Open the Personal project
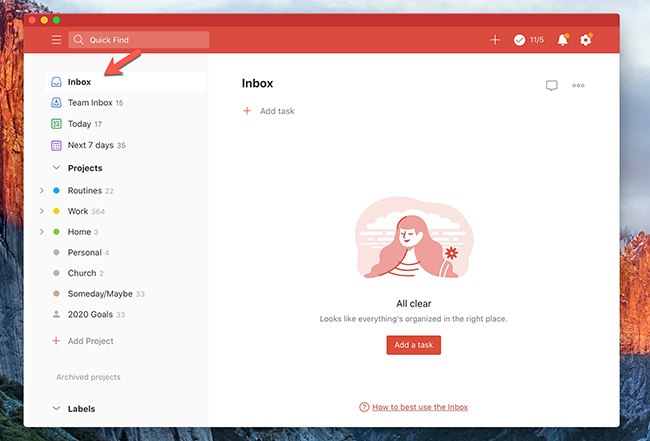650x441 pixels. tap(85, 252)
